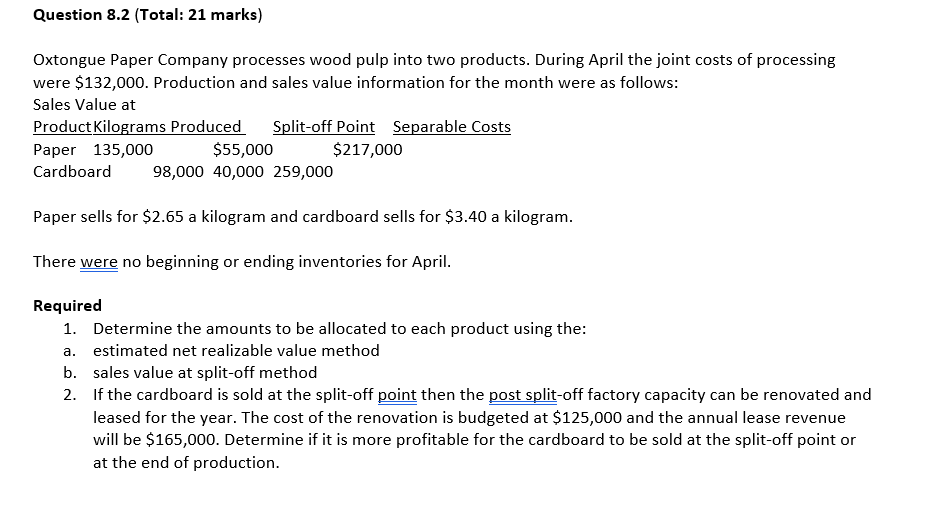Viewport: 936px width, 526px height.
Task: Click Paper's separable cost "$217,000"
Action: (367, 150)
